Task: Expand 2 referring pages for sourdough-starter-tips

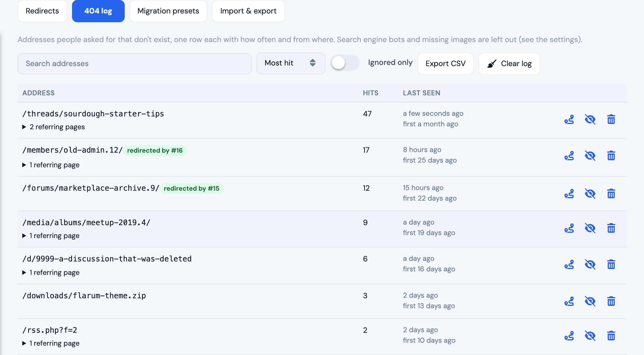Action: (x=54, y=127)
